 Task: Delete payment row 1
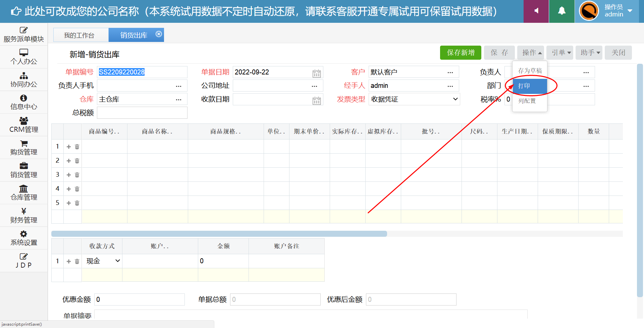click(77, 261)
